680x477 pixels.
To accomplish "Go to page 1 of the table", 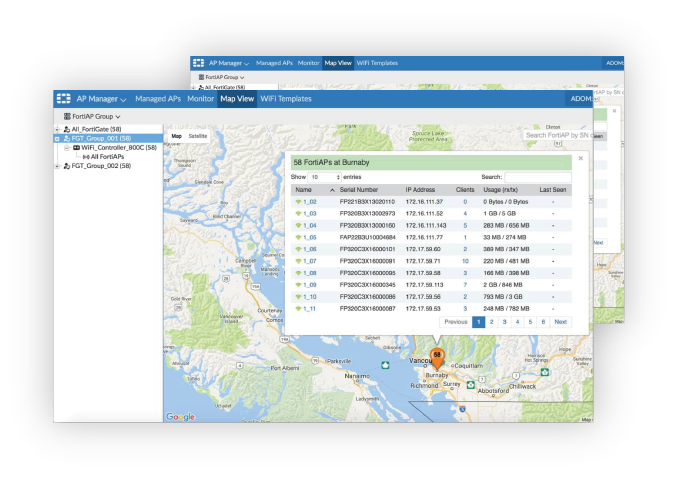I will point(478,322).
